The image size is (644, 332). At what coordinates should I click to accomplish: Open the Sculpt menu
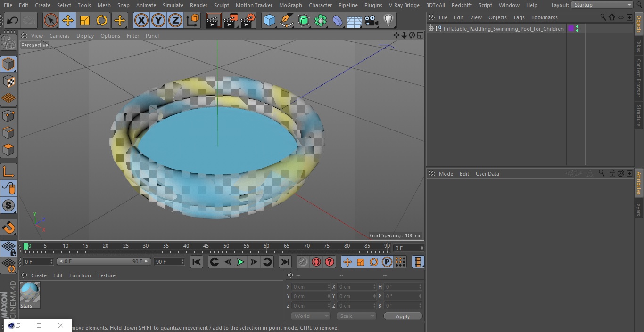[x=221, y=5]
